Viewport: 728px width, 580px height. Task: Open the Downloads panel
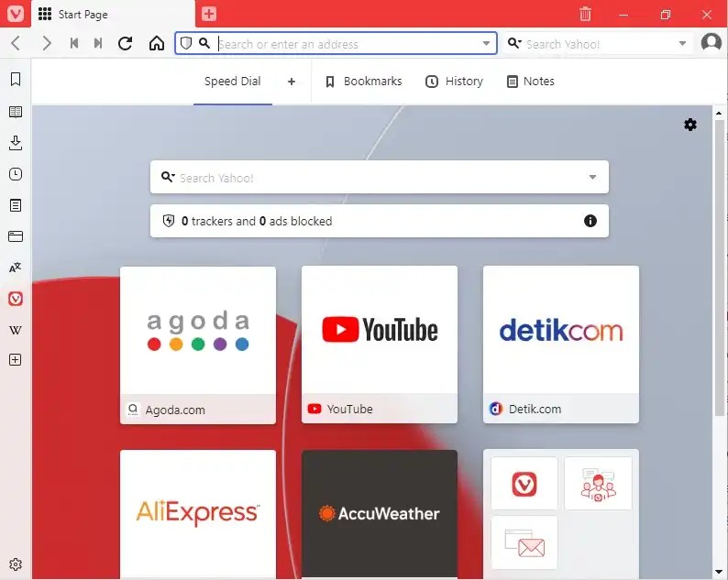16,143
